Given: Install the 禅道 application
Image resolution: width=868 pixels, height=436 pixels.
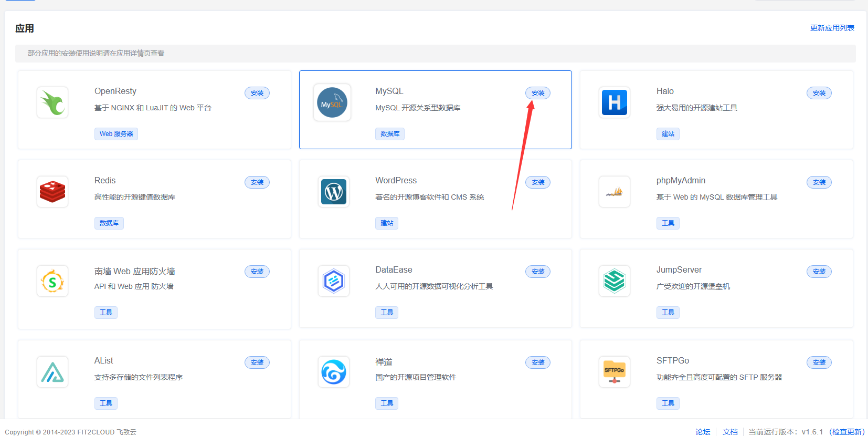Looking at the screenshot, I should pyautogui.click(x=538, y=362).
